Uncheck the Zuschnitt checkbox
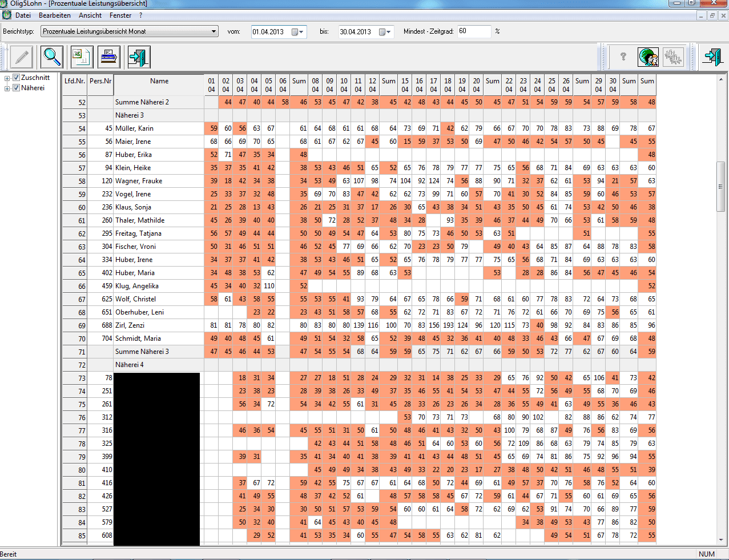The image size is (729, 560). pos(17,78)
